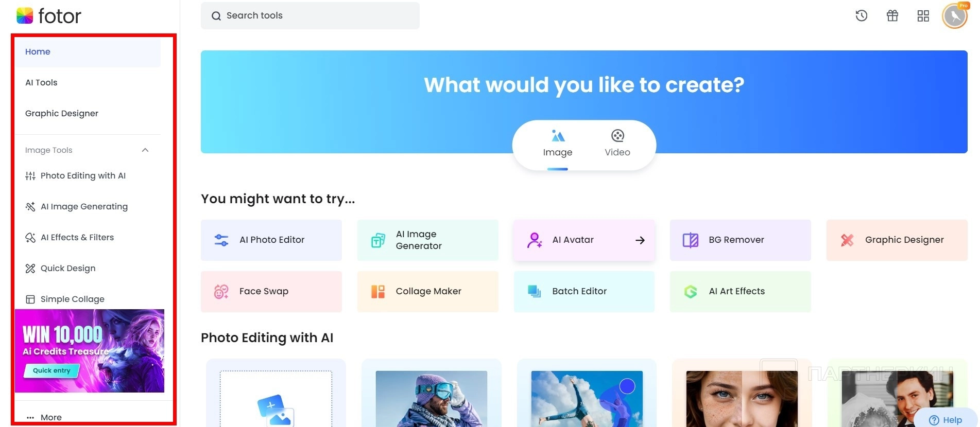The height and width of the screenshot is (427, 980).
Task: Switch to the Video tab
Action: click(617, 144)
